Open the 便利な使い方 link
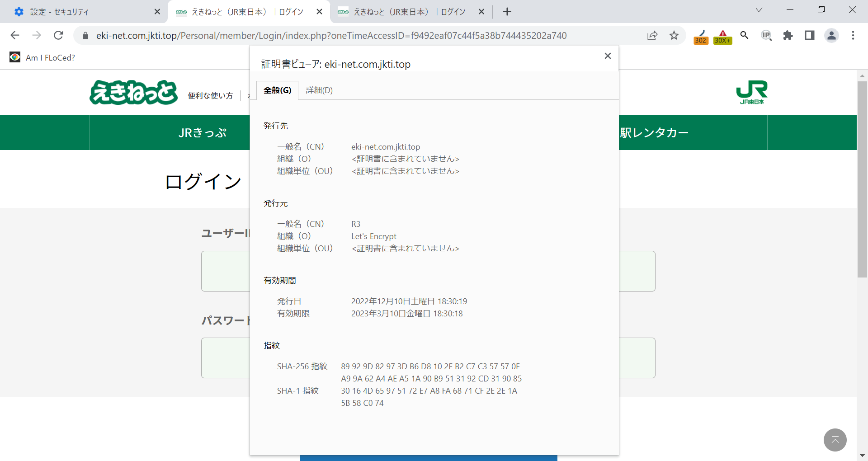This screenshot has width=868, height=461. pyautogui.click(x=210, y=96)
